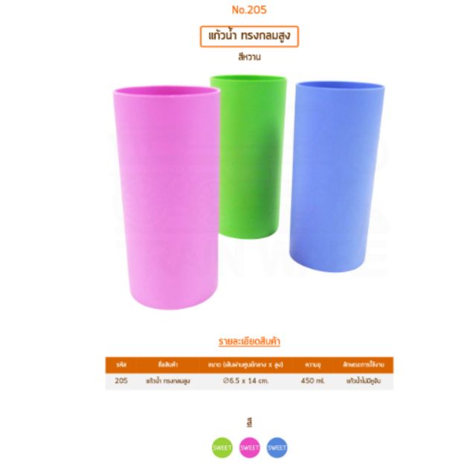The image size is (476, 476).
Task: Click the ความจุ column header
Action: (312, 364)
